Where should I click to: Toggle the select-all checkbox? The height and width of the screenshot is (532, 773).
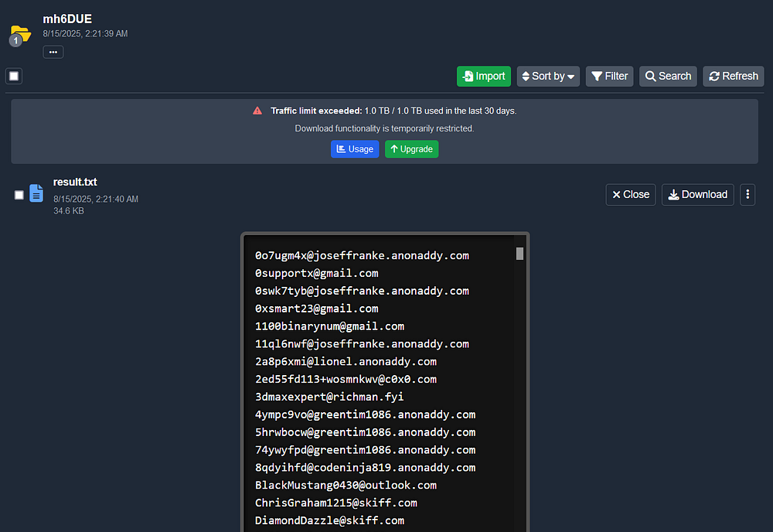point(14,76)
